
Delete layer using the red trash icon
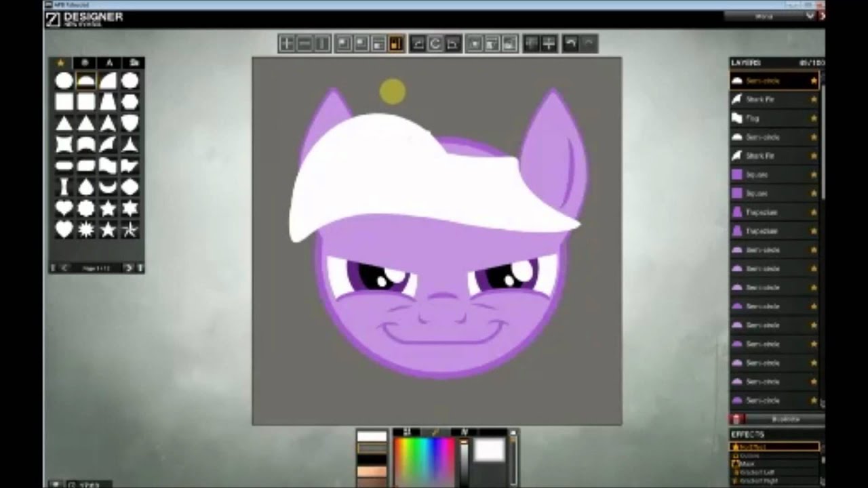pyautogui.click(x=737, y=420)
